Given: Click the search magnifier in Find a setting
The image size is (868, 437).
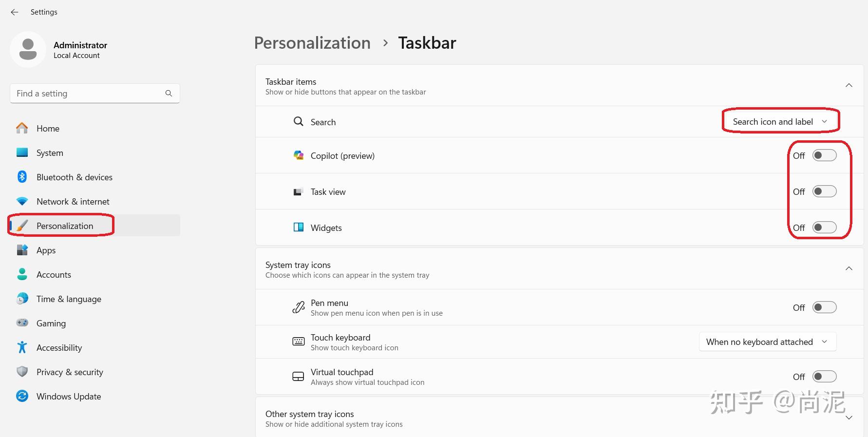Looking at the screenshot, I should pyautogui.click(x=169, y=94).
